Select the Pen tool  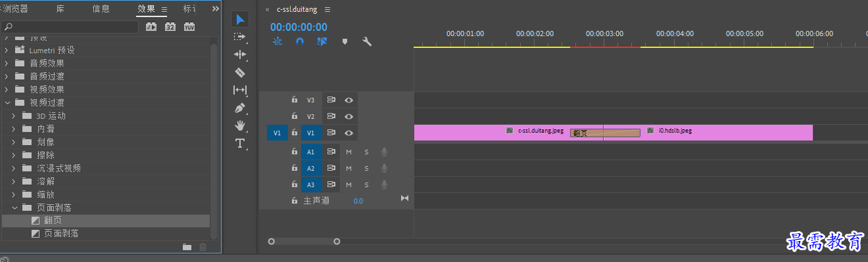[x=240, y=108]
